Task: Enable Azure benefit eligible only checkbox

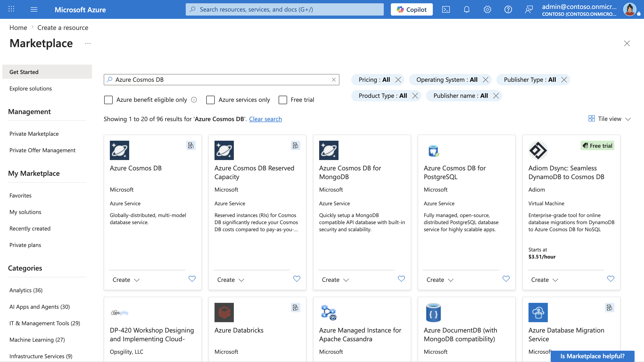Action: 108,100
